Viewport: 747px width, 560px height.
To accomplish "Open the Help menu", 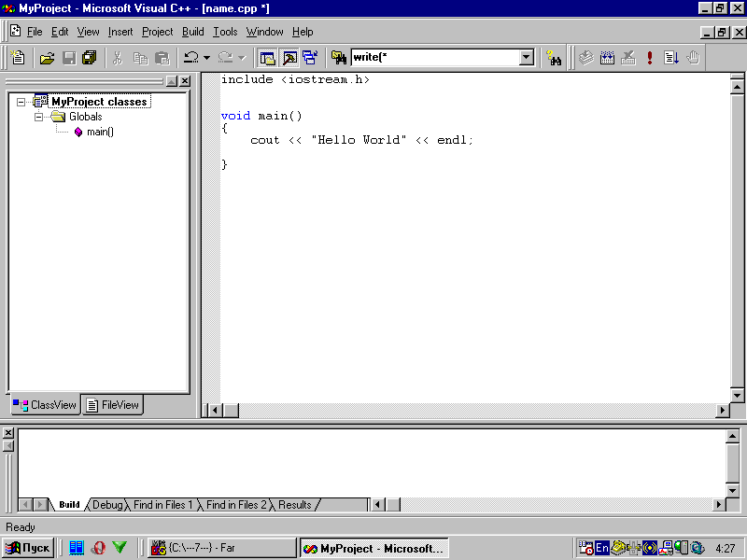I will 303,32.
